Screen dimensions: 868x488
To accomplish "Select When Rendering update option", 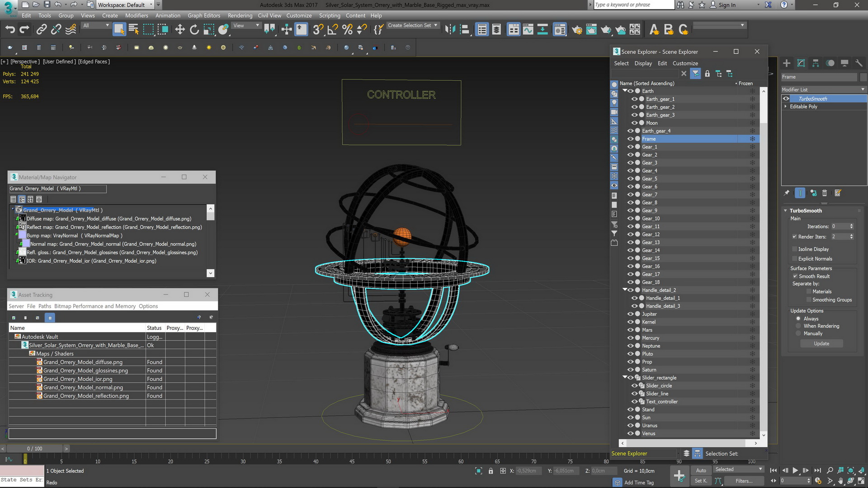I will (798, 326).
